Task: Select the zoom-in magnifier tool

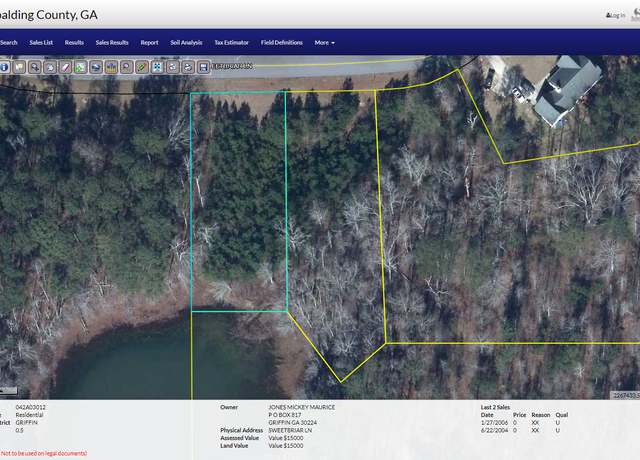Action: [x=35, y=67]
